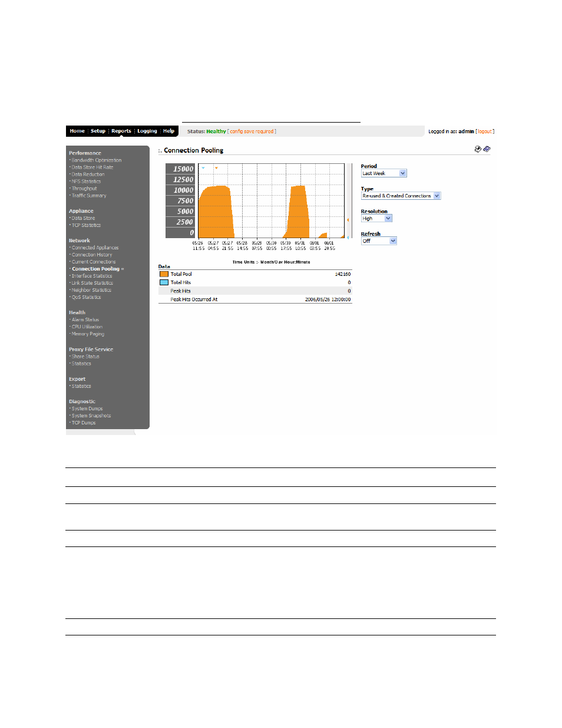Open Share Status under Proxy File Service
The image size is (562, 728).
coord(85,357)
